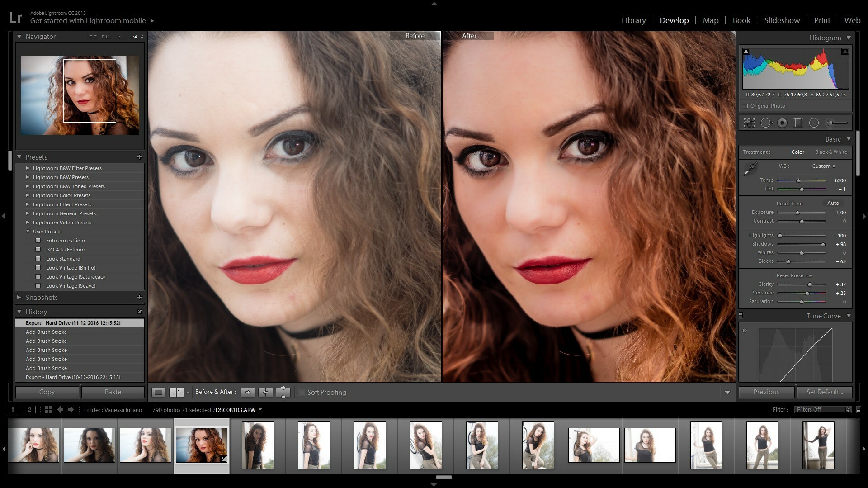Click the Auto tone button
Image resolution: width=868 pixels, height=488 pixels.
(833, 204)
